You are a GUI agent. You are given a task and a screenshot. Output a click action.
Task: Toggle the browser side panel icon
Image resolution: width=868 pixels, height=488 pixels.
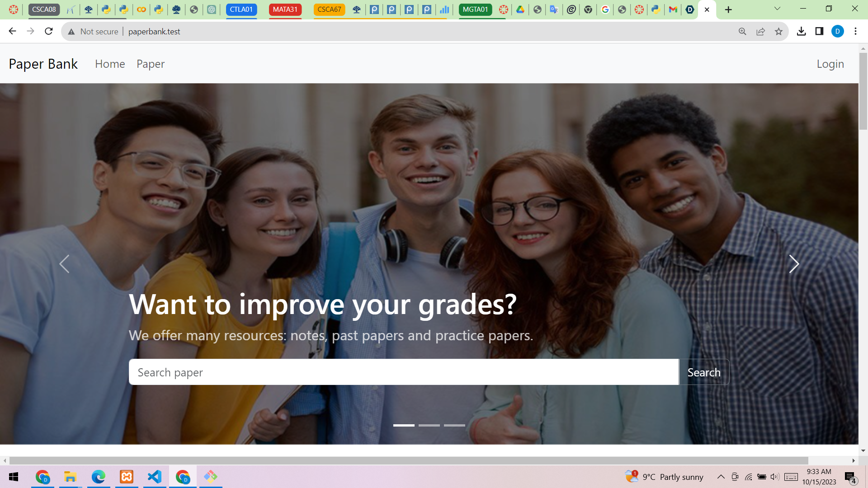[819, 31]
